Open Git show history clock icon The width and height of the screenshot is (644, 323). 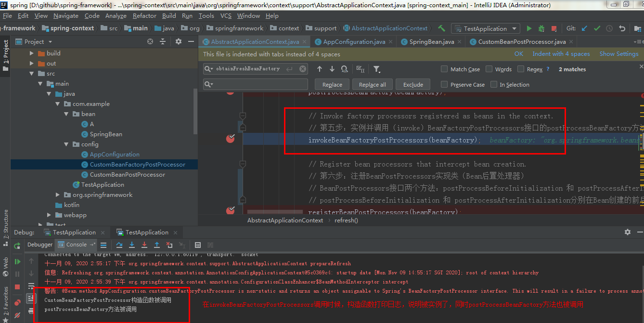pos(610,28)
